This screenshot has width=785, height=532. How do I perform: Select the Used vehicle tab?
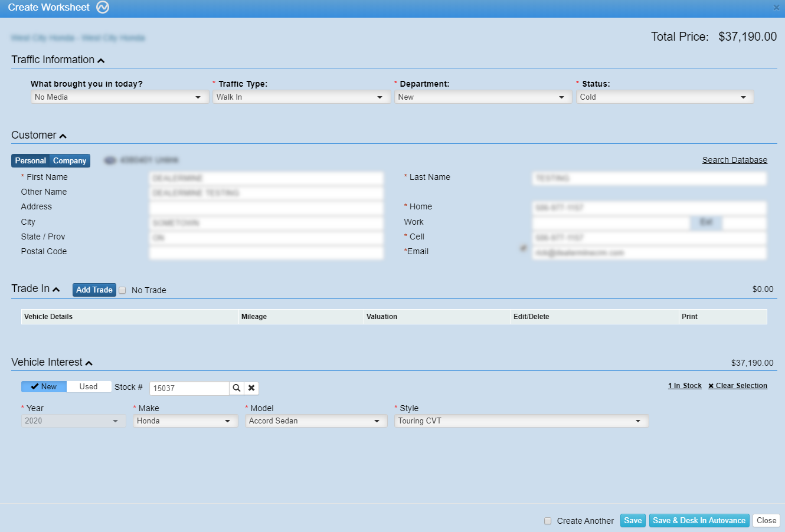click(89, 387)
